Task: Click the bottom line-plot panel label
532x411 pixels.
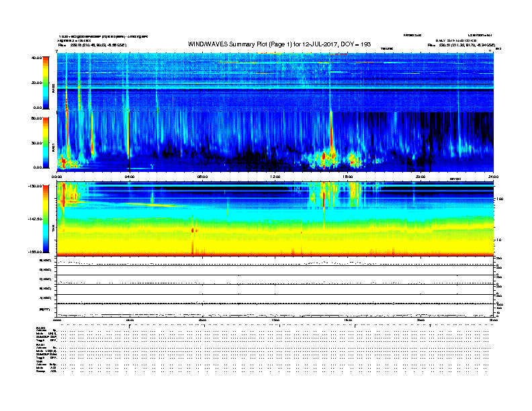Action: (x=44, y=310)
